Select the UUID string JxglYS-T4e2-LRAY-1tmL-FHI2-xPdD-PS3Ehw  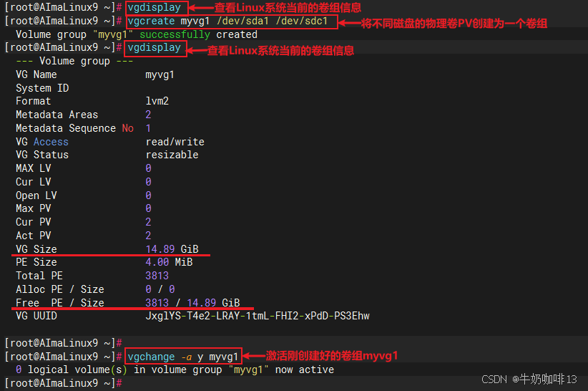click(258, 316)
